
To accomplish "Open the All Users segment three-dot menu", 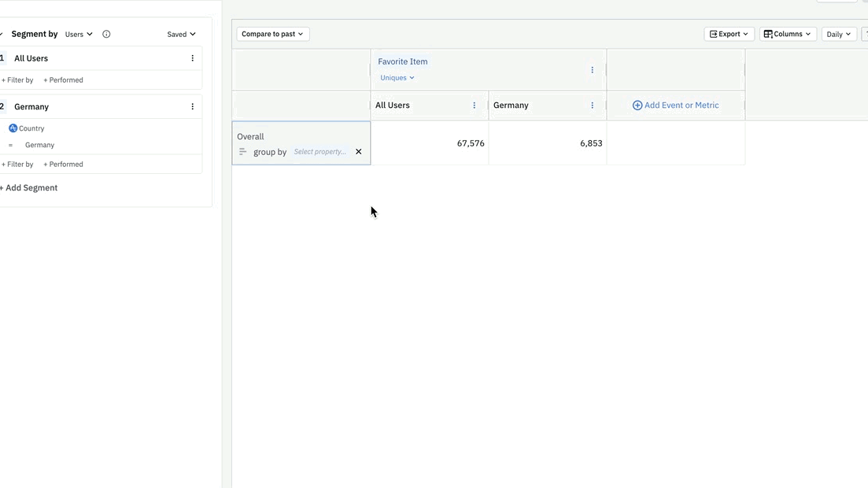I will pyautogui.click(x=192, y=58).
